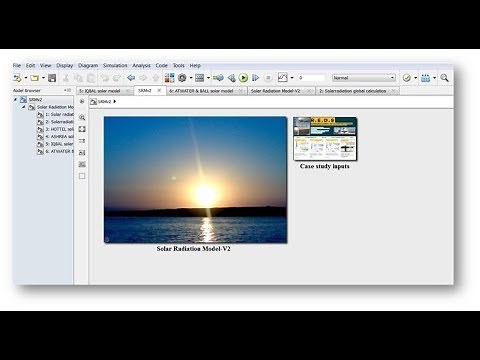The image size is (480, 360).
Task: Click the Undo arrow icon
Action: tap(105, 78)
